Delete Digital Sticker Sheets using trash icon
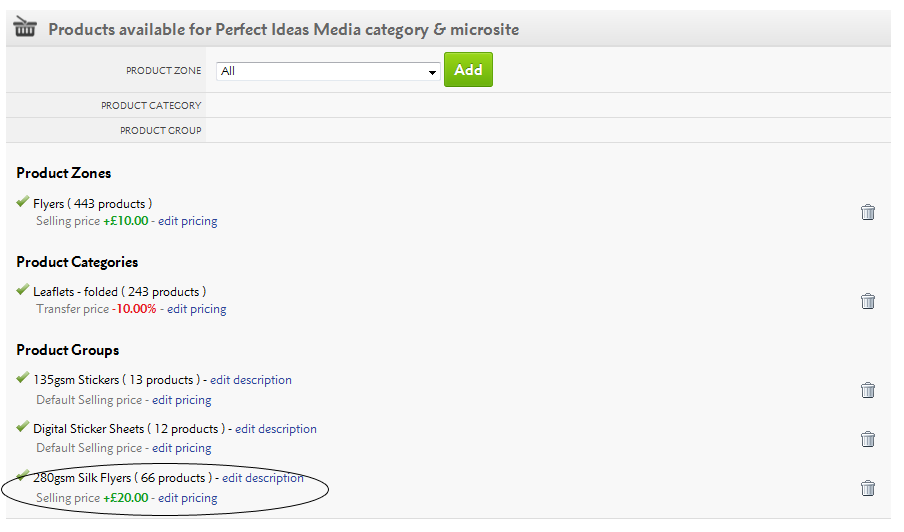This screenshot has width=904, height=532. pyautogui.click(x=868, y=439)
